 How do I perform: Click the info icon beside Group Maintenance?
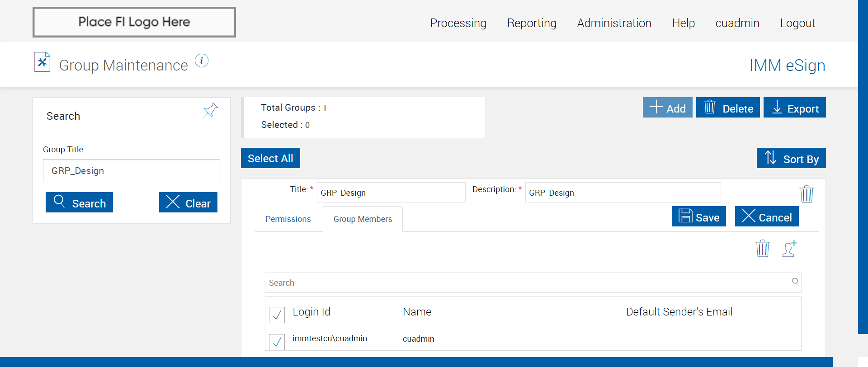tap(202, 61)
